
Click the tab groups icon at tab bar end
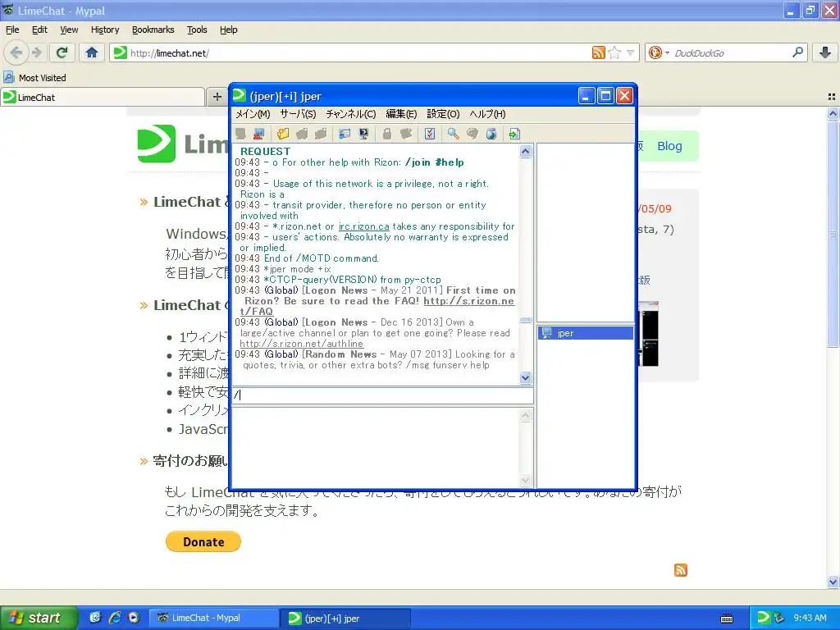[x=832, y=97]
